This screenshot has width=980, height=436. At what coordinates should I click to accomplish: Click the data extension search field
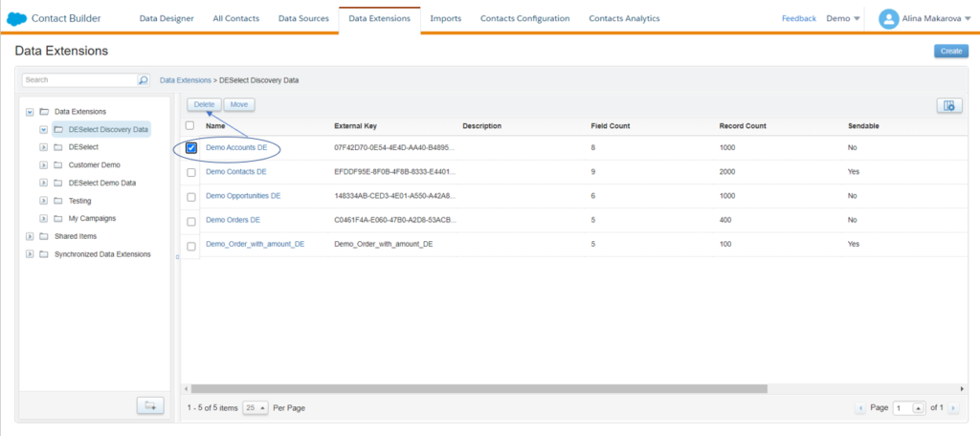point(79,80)
